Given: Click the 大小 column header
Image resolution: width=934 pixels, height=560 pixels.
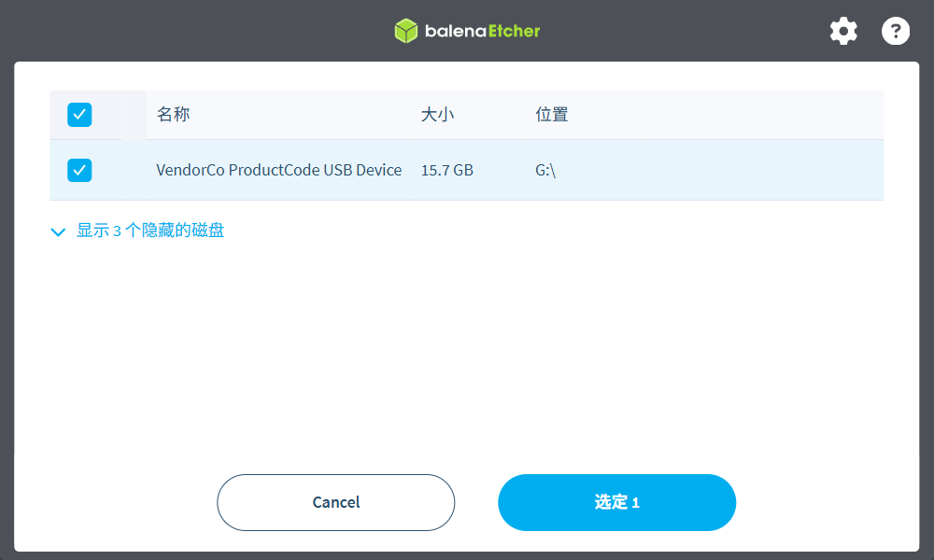Looking at the screenshot, I should [x=437, y=115].
